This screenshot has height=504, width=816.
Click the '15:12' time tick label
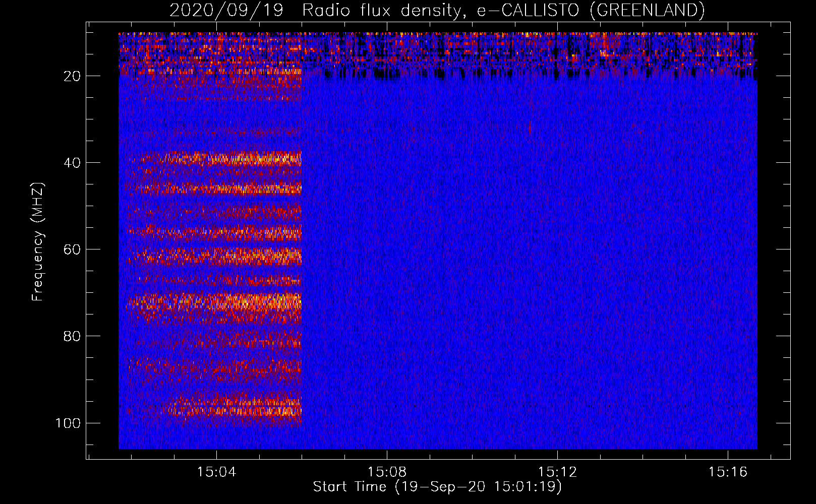557,472
